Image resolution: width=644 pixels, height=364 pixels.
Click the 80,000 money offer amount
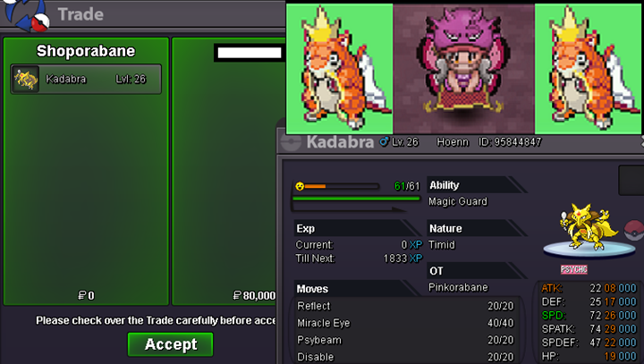click(254, 295)
